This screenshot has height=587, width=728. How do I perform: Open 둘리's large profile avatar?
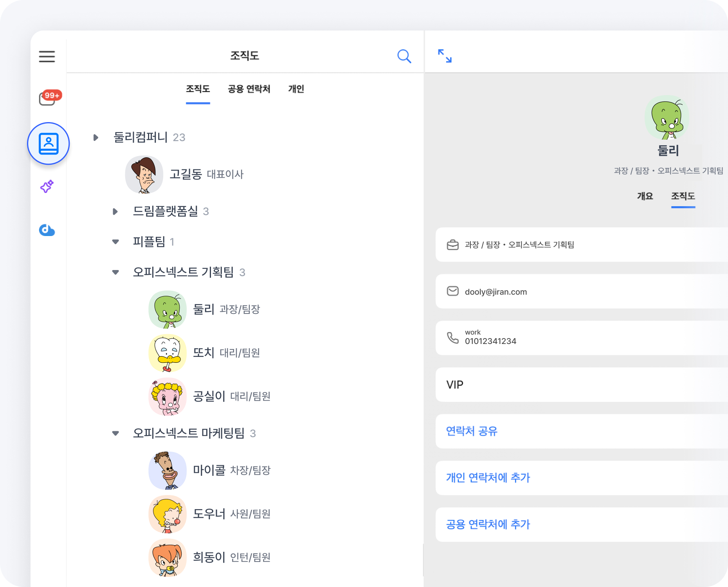[667, 117]
